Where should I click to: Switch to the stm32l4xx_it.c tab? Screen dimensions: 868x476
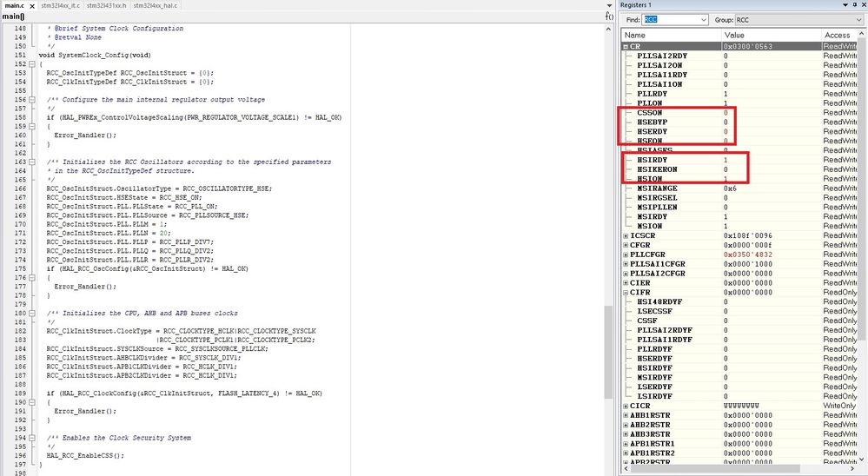point(60,5)
